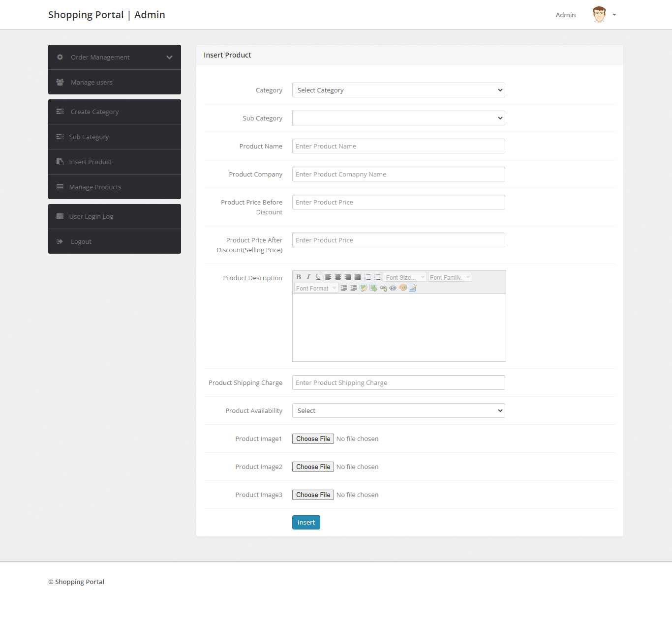Apply bold formatting in product description editor
The height and width of the screenshot is (617, 672).
[x=299, y=277]
